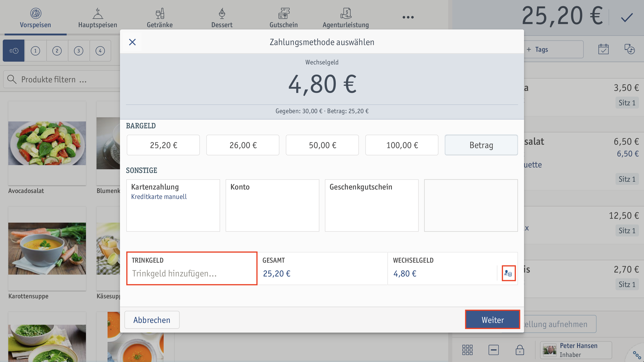The width and height of the screenshot is (644, 362).
Task: Click the Trinkgeld hinzufügen field
Action: (192, 268)
